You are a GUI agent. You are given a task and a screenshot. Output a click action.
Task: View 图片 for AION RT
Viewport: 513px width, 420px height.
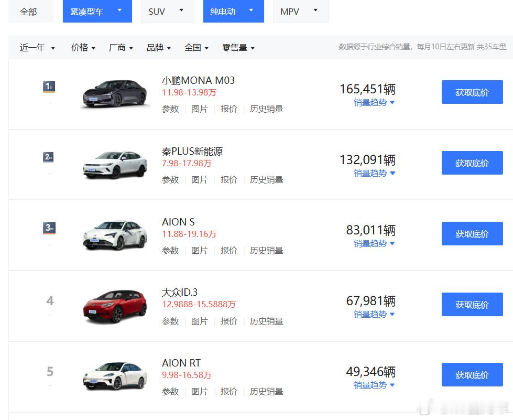coord(200,392)
